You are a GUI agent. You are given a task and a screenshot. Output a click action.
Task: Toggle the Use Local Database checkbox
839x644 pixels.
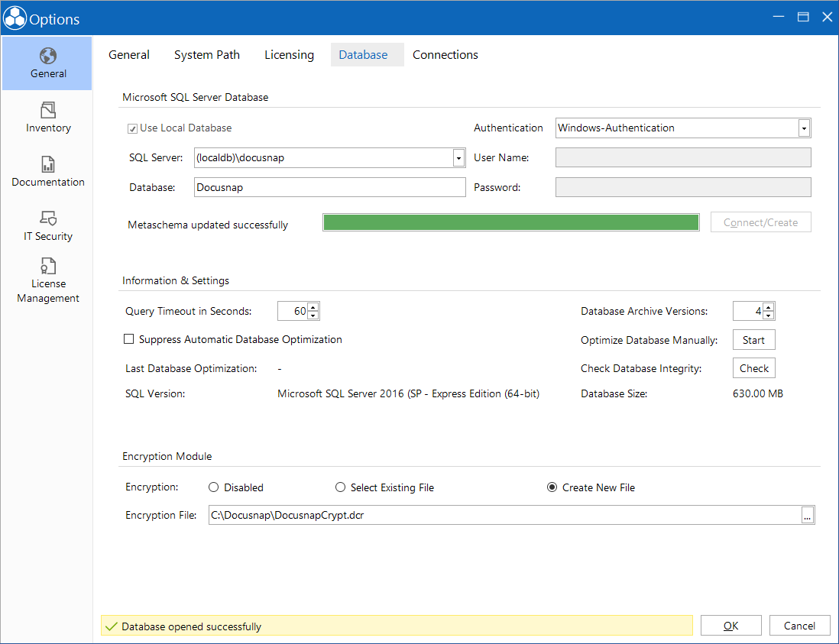132,128
